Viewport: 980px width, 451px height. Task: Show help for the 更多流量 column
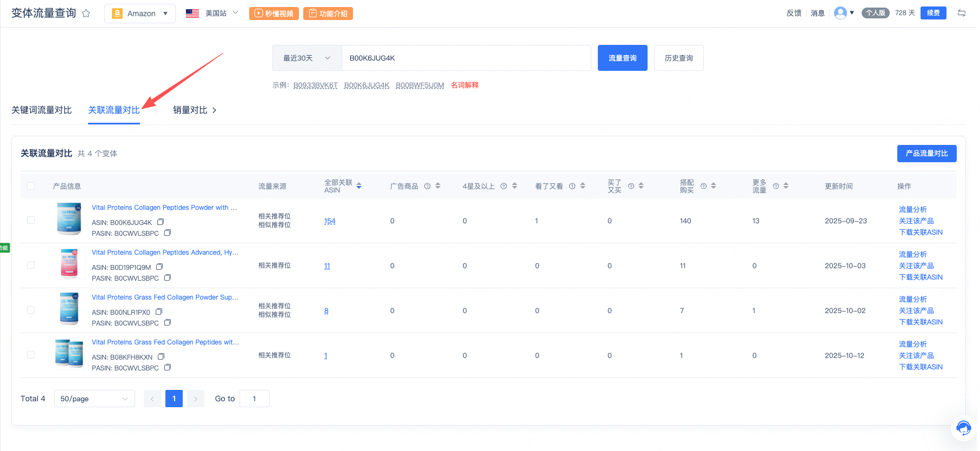pos(776,186)
